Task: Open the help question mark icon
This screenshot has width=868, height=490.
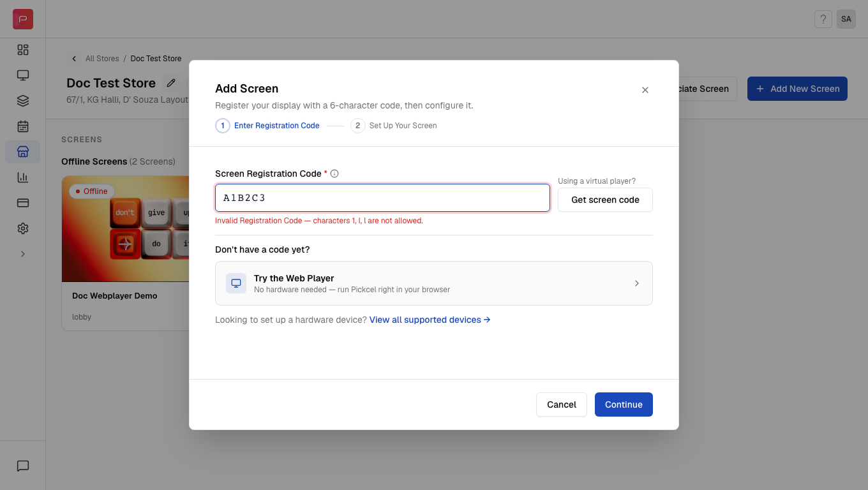Action: coord(823,19)
